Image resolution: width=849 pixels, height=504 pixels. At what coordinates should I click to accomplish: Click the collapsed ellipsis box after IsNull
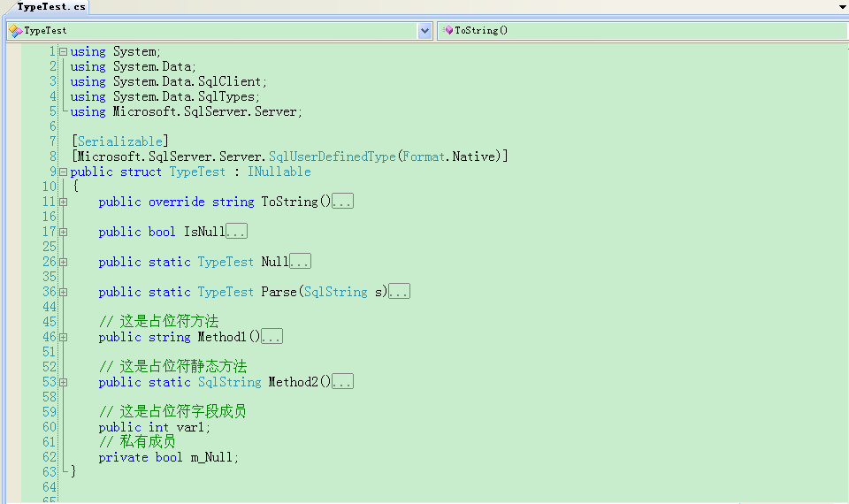click(x=237, y=231)
